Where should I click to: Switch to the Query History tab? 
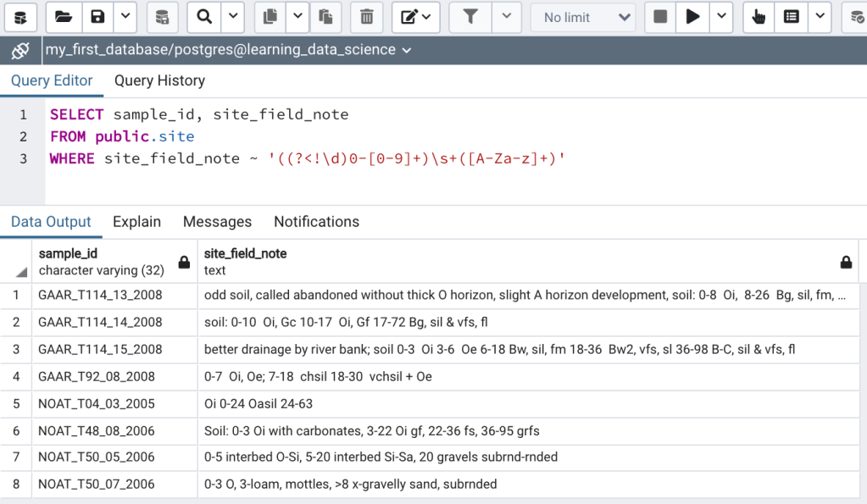coord(159,80)
